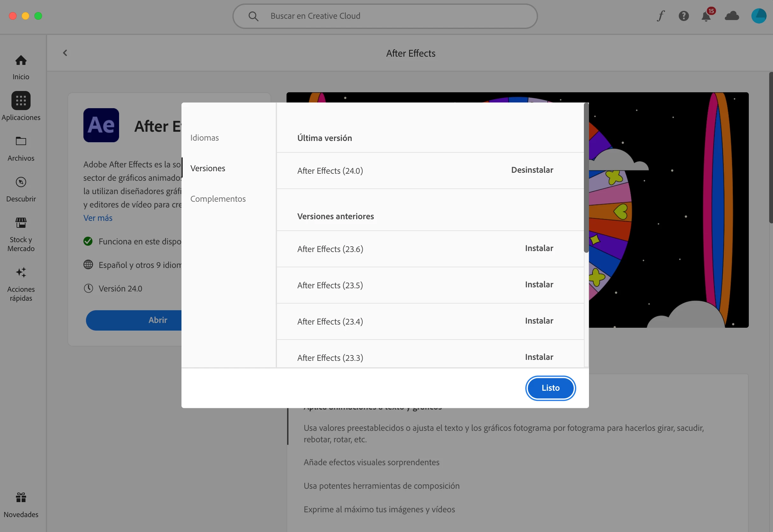Open Stock y Mercado store icon
This screenshot has height=532, width=773.
(x=21, y=223)
